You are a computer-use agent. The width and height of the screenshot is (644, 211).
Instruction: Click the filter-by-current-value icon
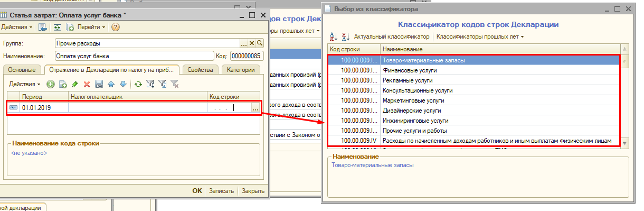(162, 84)
